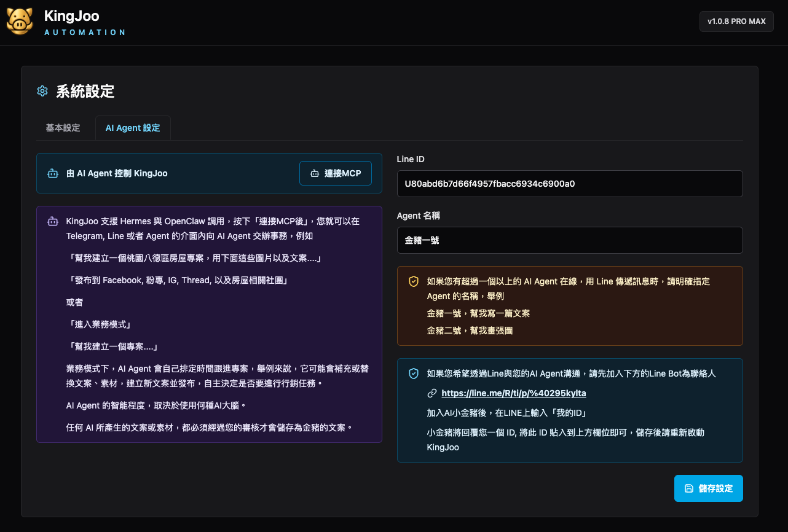
Task: Click the shield icon in the orange multi-agent notice
Action: coord(414,281)
